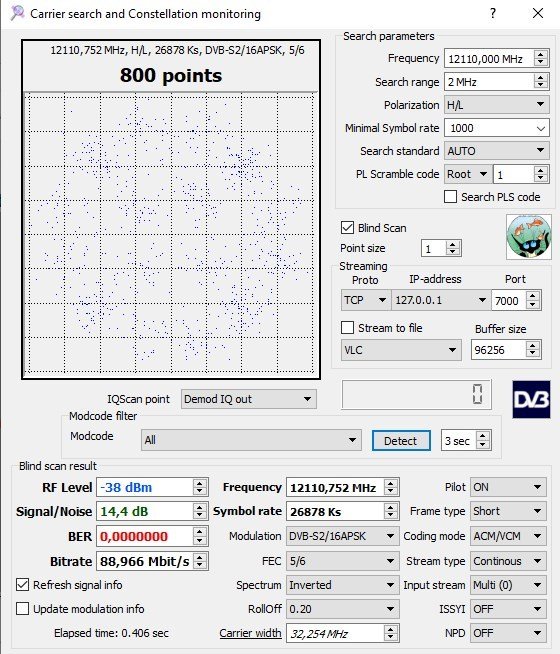Click the BER 0,0000000 value

(134, 536)
